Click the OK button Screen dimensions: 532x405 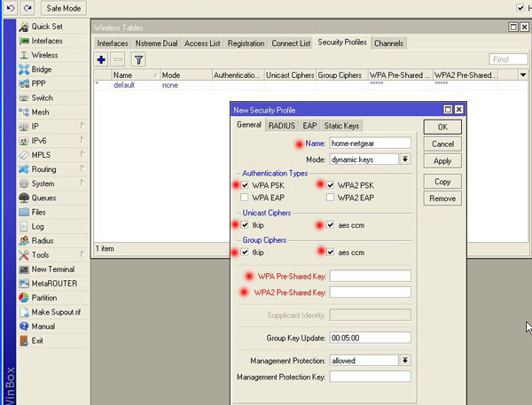pos(442,127)
